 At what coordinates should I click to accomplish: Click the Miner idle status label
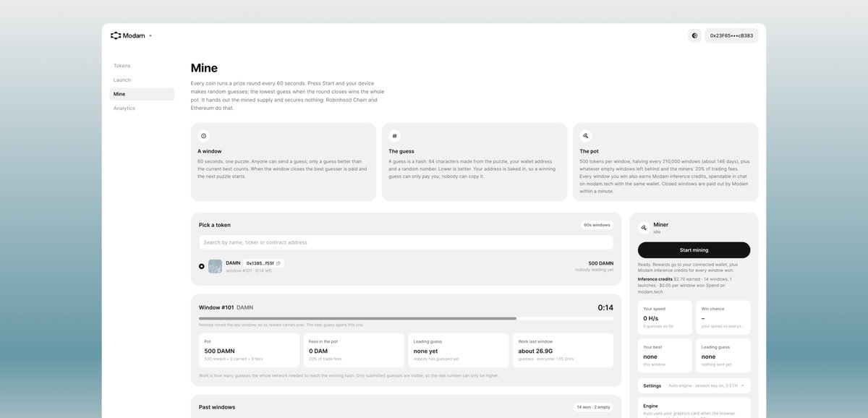click(x=657, y=232)
